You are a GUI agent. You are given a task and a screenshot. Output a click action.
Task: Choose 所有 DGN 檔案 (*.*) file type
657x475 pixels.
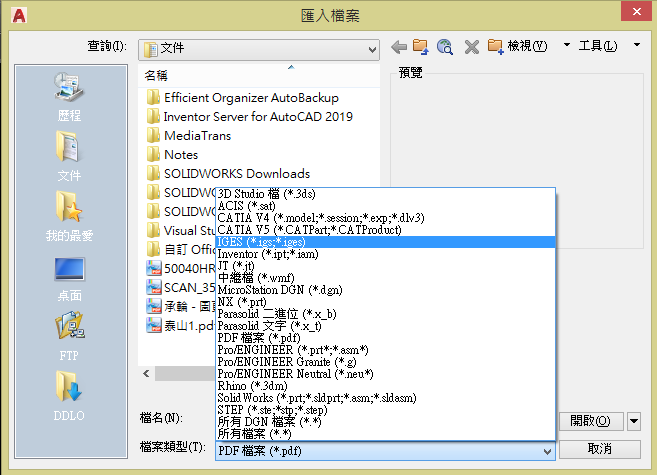pos(385,421)
